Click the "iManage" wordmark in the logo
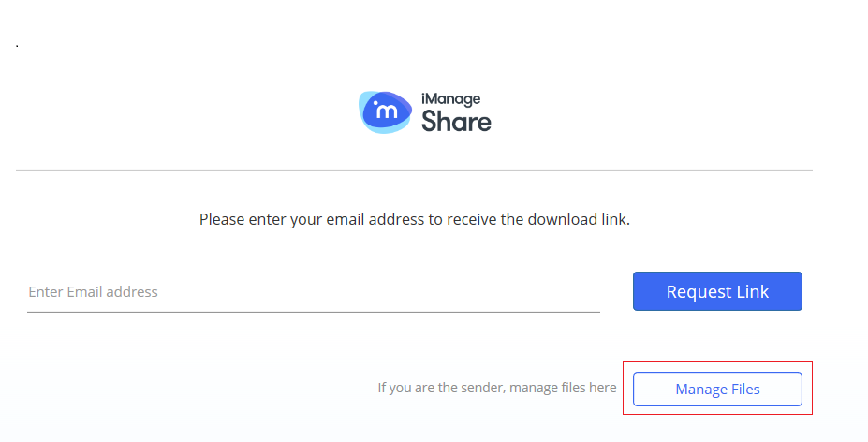This screenshot has height=442, width=868. click(x=450, y=98)
